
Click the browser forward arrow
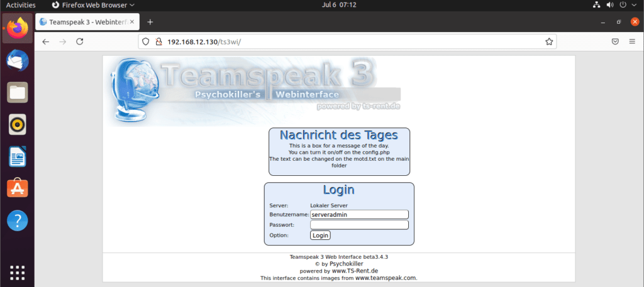click(62, 41)
